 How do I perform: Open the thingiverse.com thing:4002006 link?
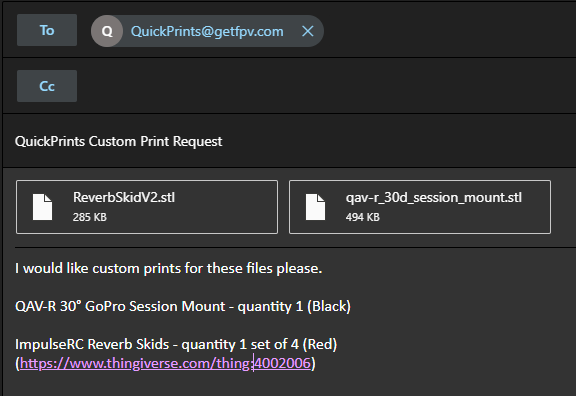click(x=165, y=363)
